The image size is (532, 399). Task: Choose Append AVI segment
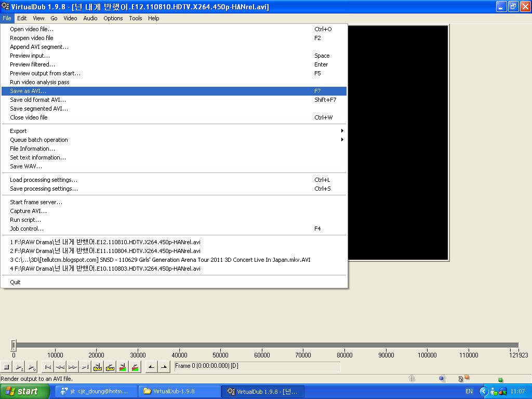174,46
